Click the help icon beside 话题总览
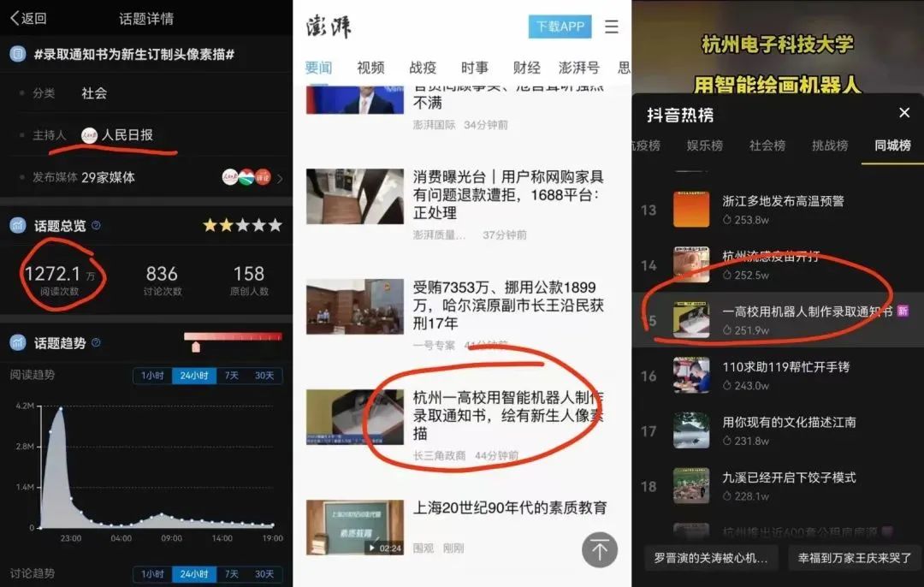 96,226
